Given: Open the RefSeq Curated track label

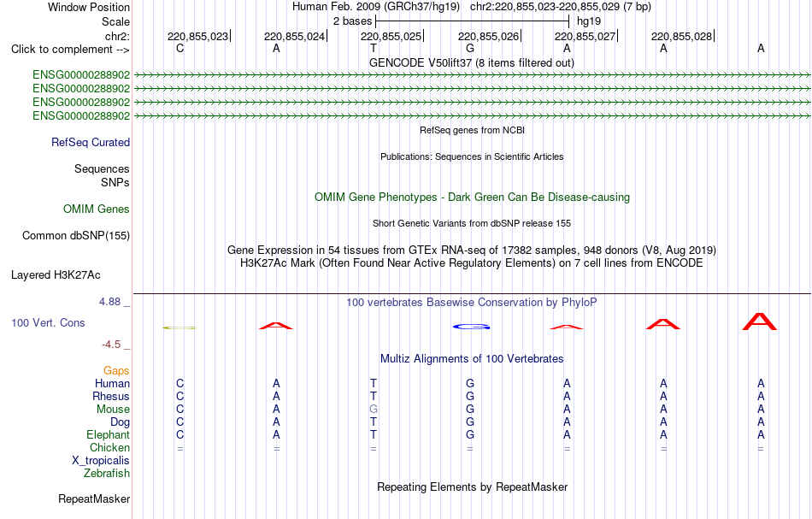Looking at the screenshot, I should point(91,143).
